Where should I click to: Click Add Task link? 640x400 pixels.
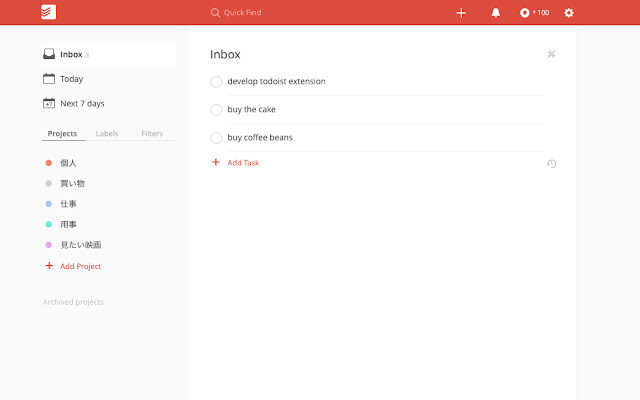click(x=242, y=162)
